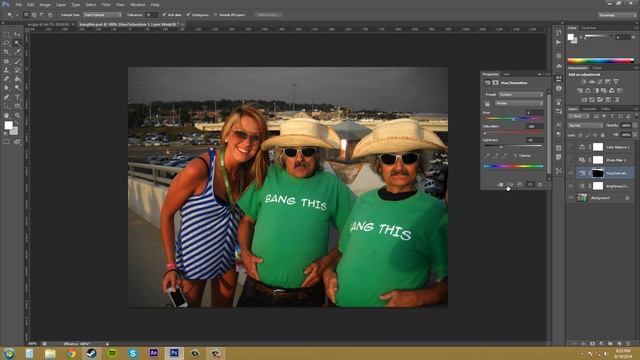This screenshot has width=640, height=360.
Task: Click New selection mode button in options bar
Action: click(26, 15)
